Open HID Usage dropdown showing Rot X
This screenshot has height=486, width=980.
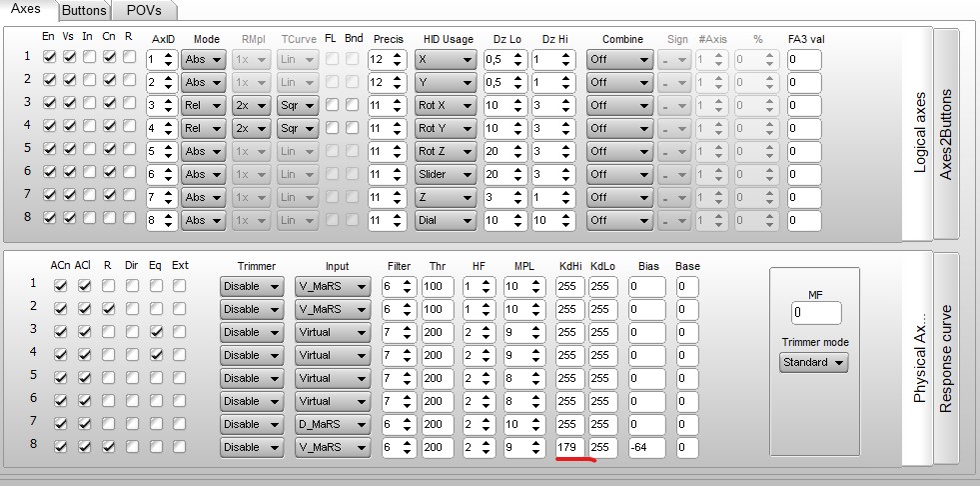click(x=445, y=105)
